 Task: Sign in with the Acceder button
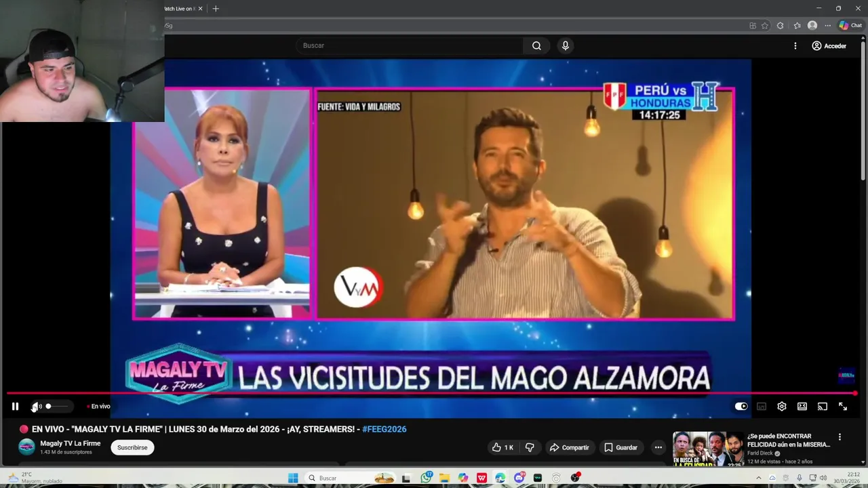click(829, 45)
